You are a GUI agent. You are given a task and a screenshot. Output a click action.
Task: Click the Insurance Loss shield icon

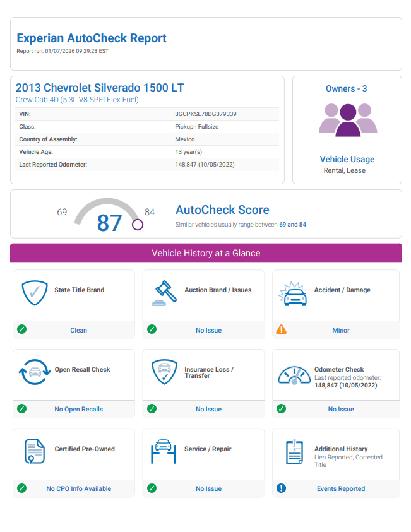pos(164,373)
